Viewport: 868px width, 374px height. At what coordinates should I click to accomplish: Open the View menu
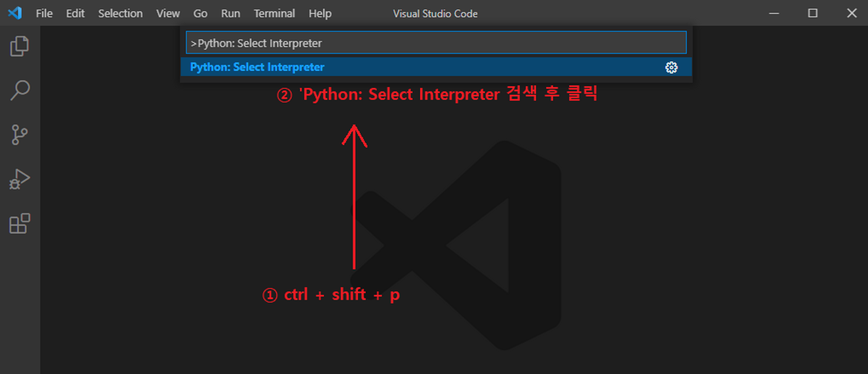point(168,13)
